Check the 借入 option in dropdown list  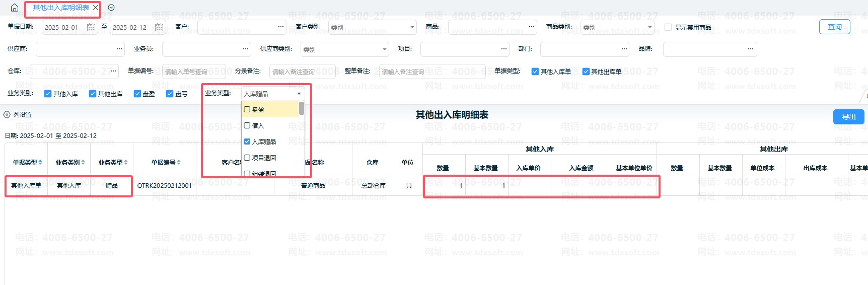247,125
